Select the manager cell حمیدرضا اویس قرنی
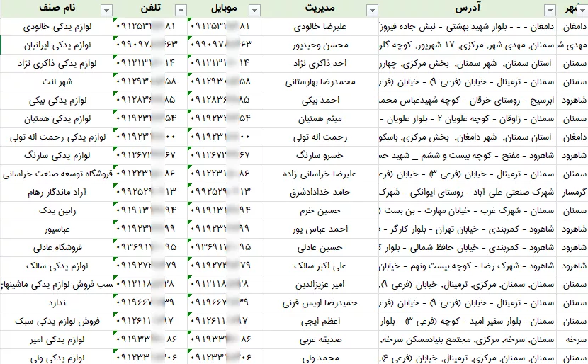This screenshot has height=364, width=588. [x=320, y=302]
